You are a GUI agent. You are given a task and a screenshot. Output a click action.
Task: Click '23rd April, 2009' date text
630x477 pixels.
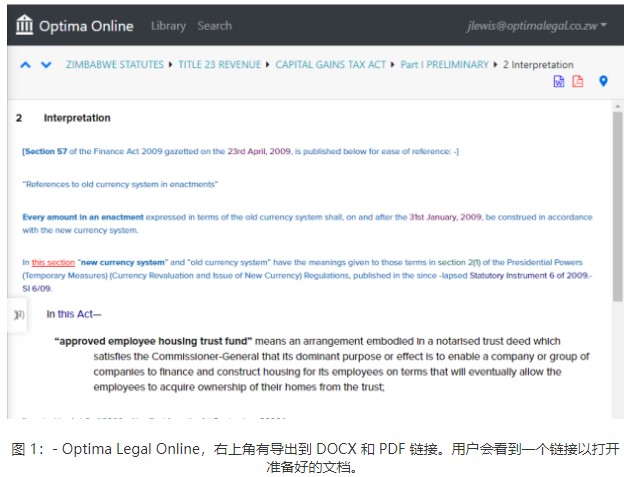259,151
